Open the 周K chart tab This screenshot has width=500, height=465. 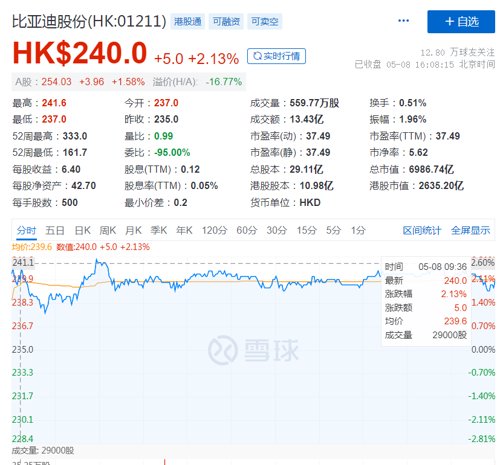tap(108, 230)
